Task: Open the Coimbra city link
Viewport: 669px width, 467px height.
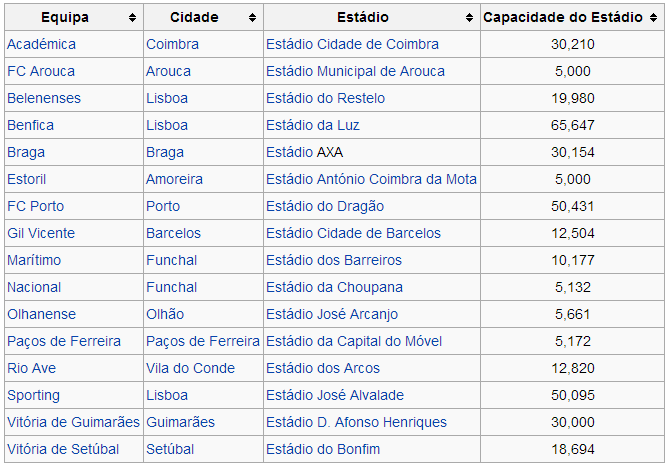Action: (172, 44)
